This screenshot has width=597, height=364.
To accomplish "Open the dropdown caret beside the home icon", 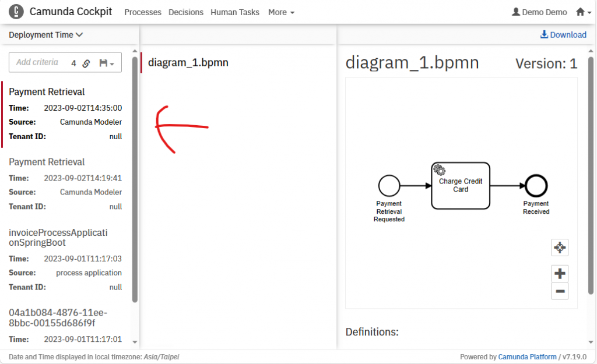I will click(x=589, y=13).
